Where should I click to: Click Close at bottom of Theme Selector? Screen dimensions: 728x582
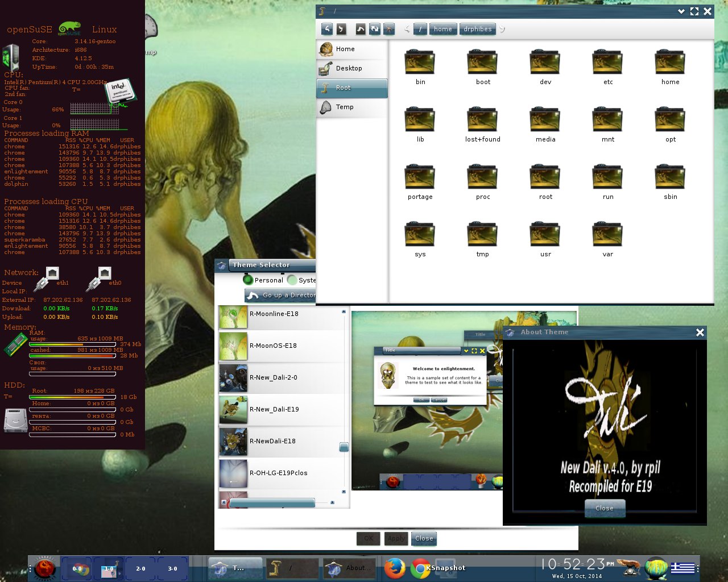(424, 538)
